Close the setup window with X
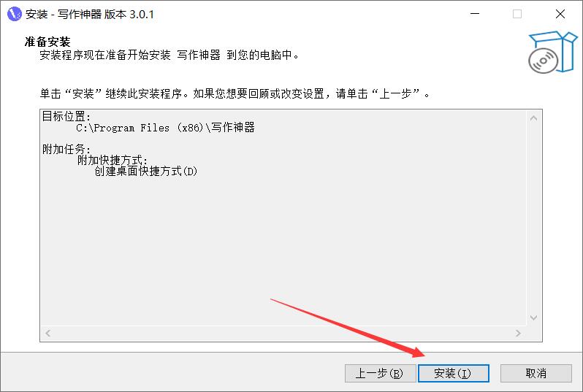This screenshot has height=392, width=583. coord(560,14)
